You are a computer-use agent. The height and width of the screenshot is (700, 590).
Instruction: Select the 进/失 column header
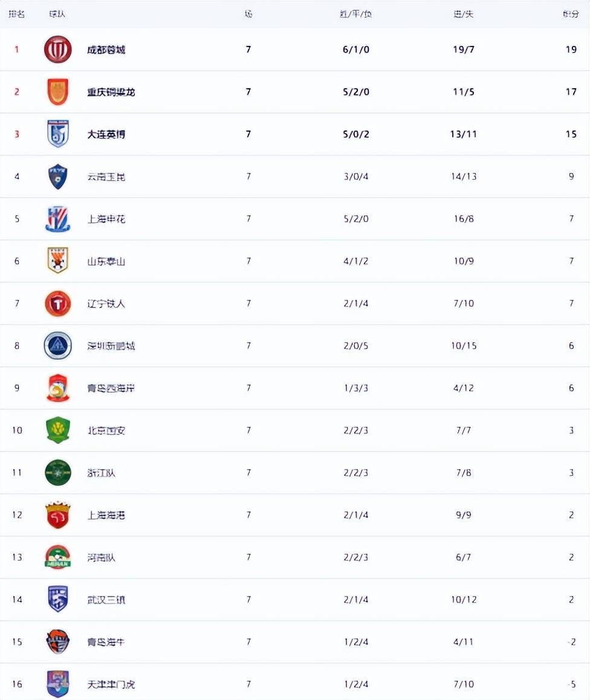click(x=463, y=14)
